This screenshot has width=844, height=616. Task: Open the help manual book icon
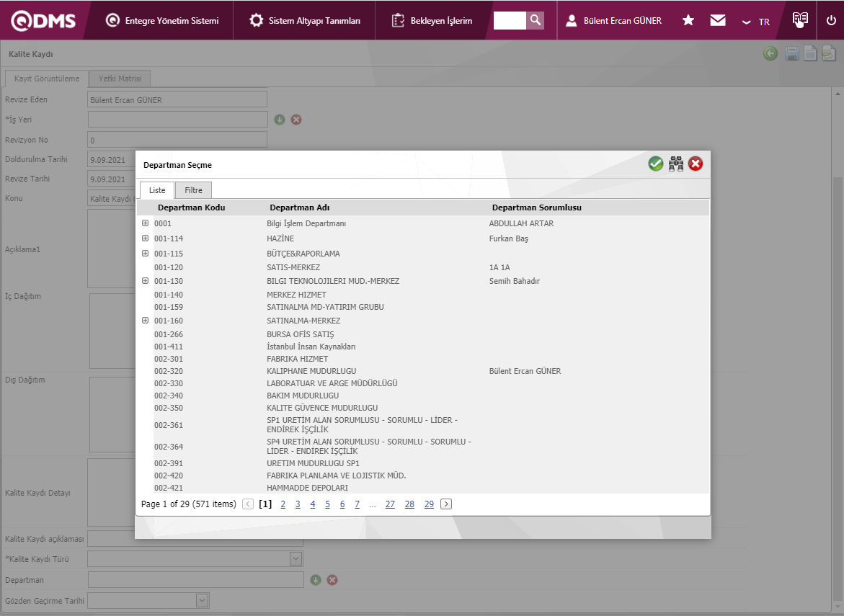[x=800, y=20]
